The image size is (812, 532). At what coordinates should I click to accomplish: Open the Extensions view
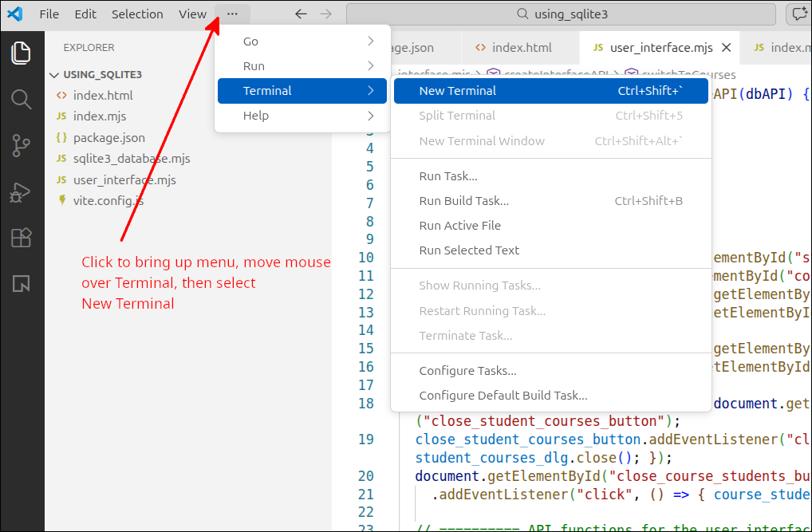pos(22,238)
